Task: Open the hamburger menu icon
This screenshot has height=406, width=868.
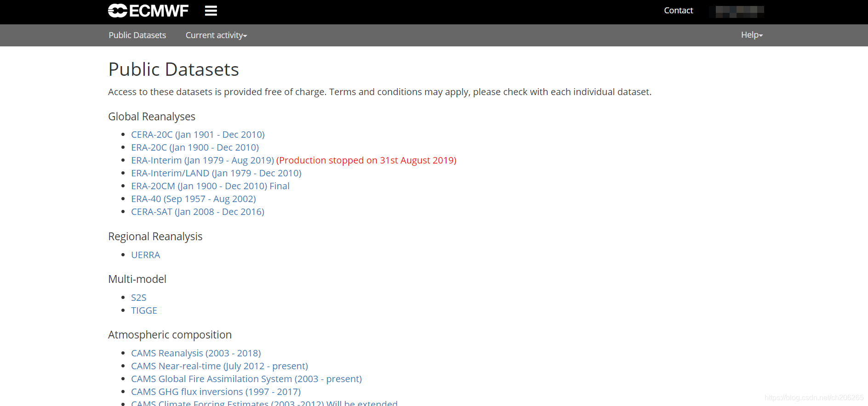Action: point(211,11)
